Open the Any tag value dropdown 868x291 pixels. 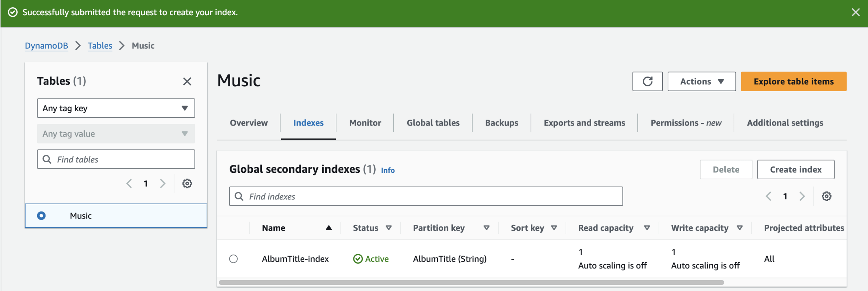point(116,134)
